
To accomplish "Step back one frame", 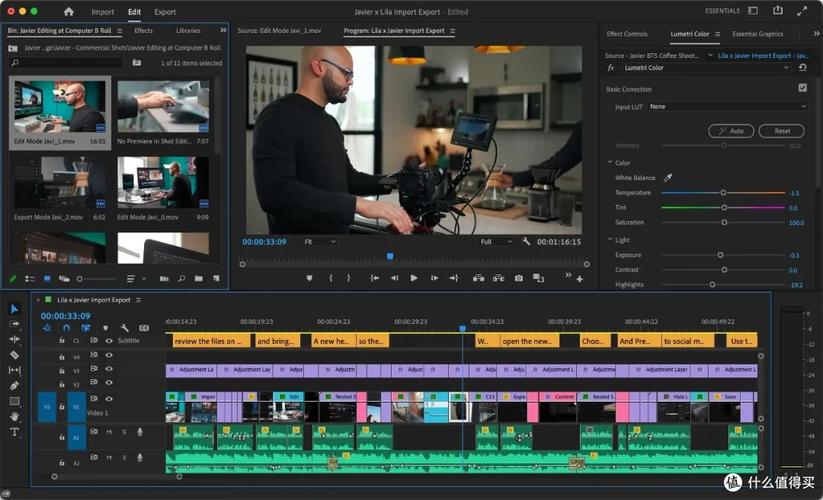I will point(394,278).
